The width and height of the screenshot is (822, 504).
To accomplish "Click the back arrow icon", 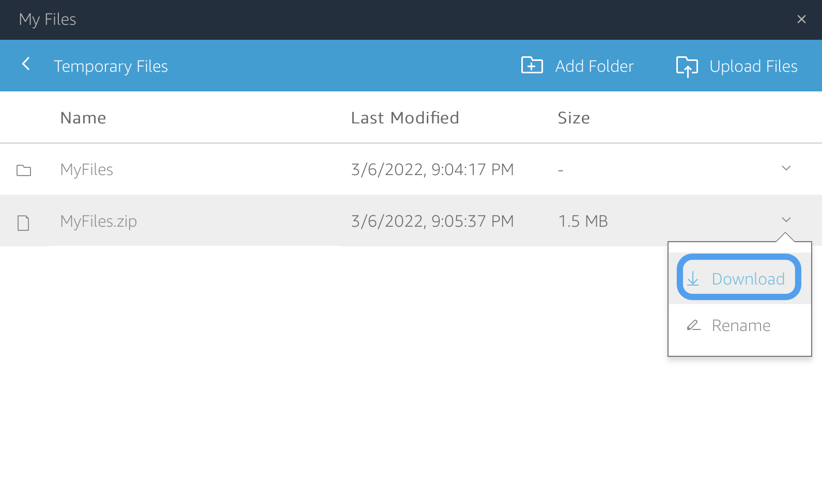I will (x=26, y=64).
